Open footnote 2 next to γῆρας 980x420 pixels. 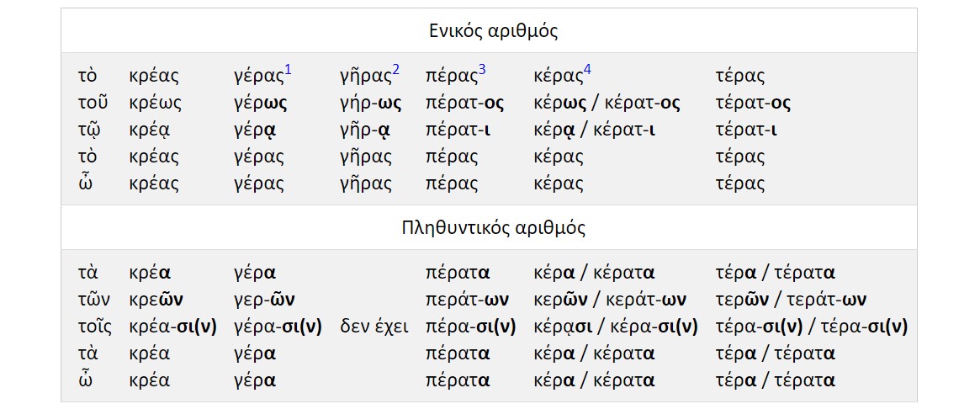click(395, 69)
